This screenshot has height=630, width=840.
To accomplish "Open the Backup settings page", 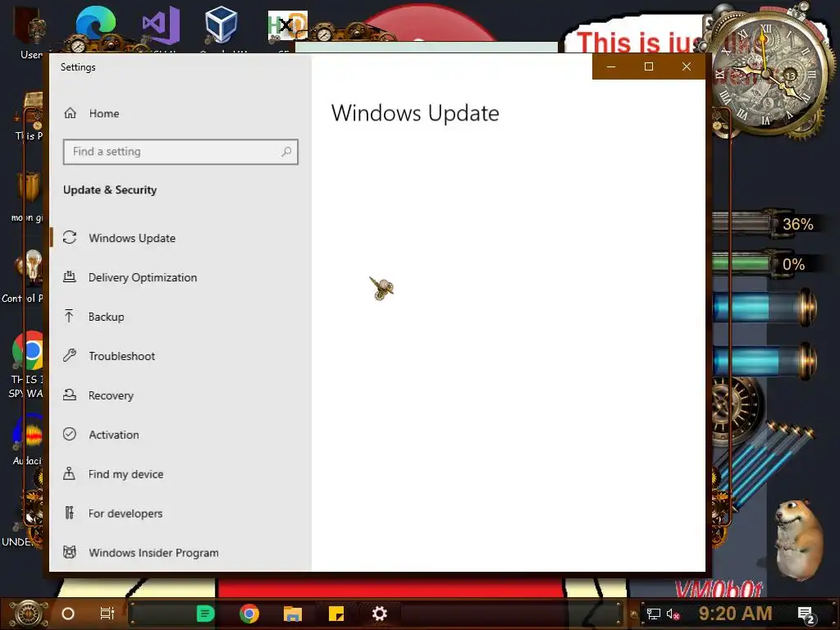I will 180,317.
